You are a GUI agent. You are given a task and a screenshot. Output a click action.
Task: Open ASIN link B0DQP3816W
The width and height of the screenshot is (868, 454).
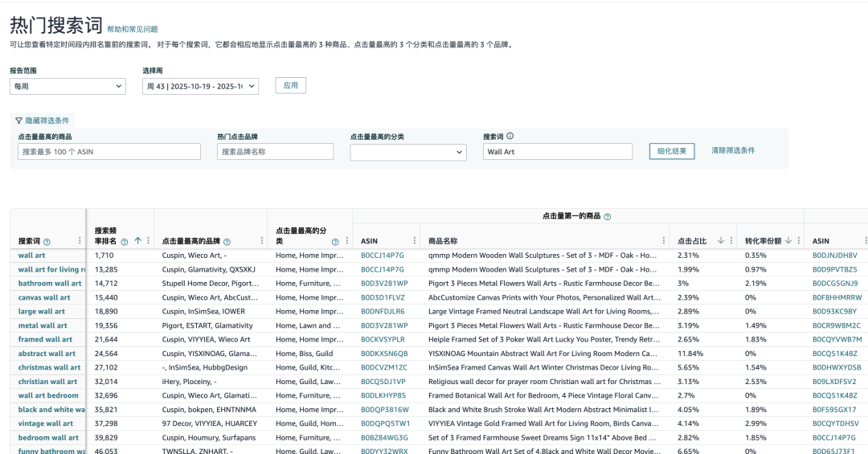coord(385,410)
